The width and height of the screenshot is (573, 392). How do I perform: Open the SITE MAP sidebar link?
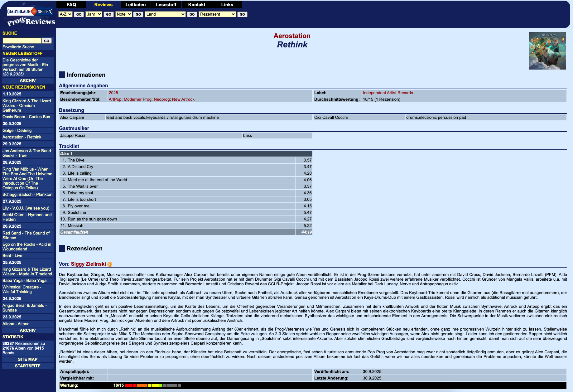pos(28,359)
